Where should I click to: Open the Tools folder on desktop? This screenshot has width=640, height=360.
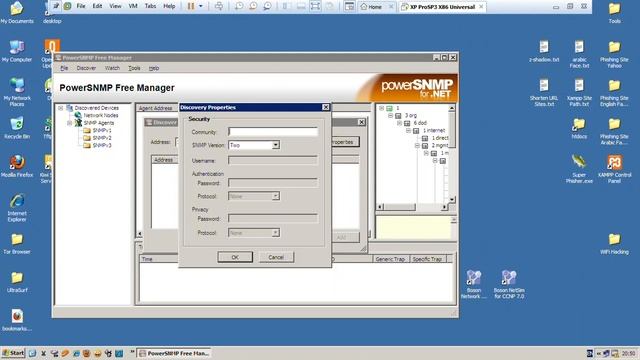coord(614,12)
